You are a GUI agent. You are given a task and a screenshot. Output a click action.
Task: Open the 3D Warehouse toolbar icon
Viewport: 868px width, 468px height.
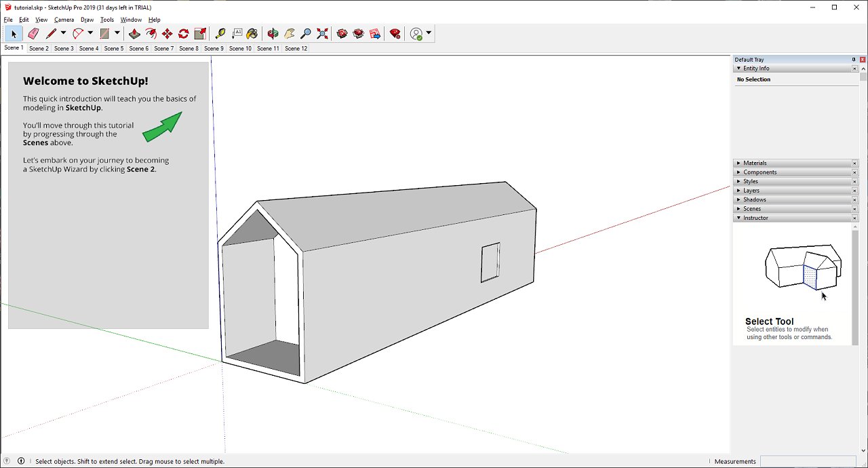coord(342,34)
